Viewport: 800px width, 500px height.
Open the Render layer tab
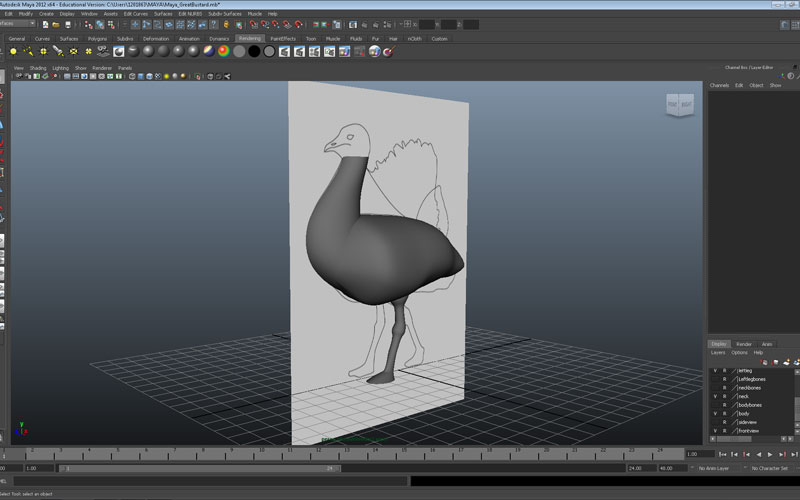coord(744,344)
